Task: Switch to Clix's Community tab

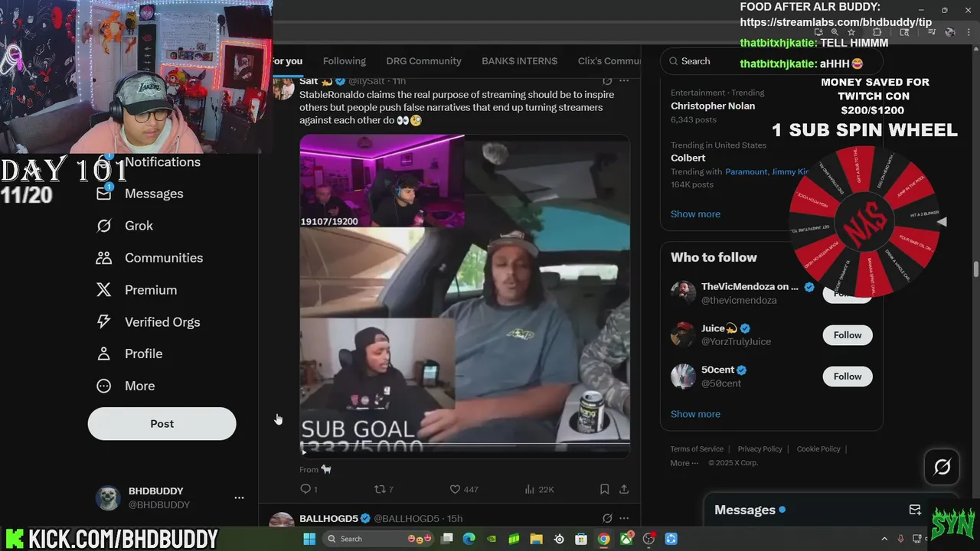Action: pyautogui.click(x=609, y=61)
